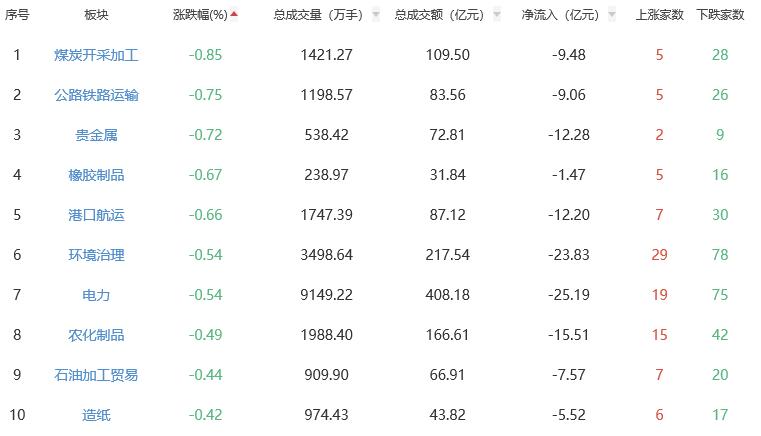Open the 煤炭开采加工 sector link

click(96, 55)
